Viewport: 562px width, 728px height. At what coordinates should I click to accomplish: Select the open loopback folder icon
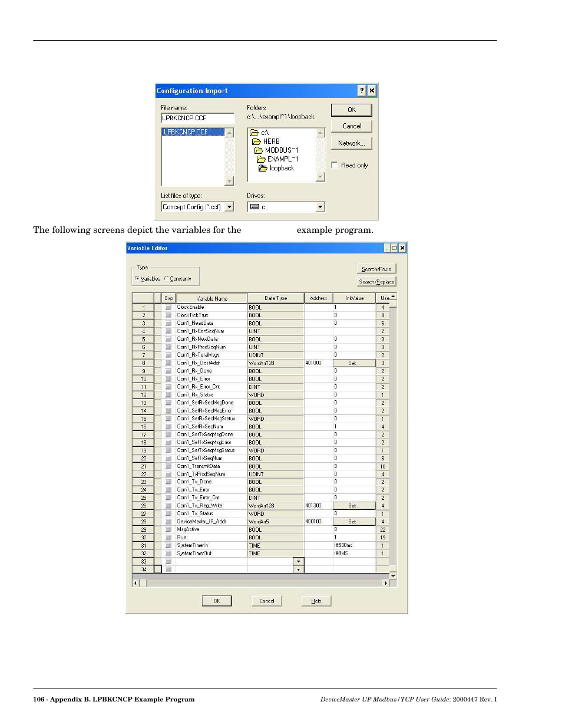[263, 168]
